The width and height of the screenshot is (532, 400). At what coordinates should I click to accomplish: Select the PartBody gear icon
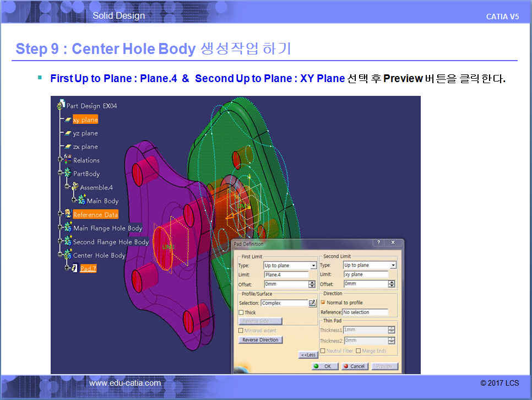tap(68, 174)
